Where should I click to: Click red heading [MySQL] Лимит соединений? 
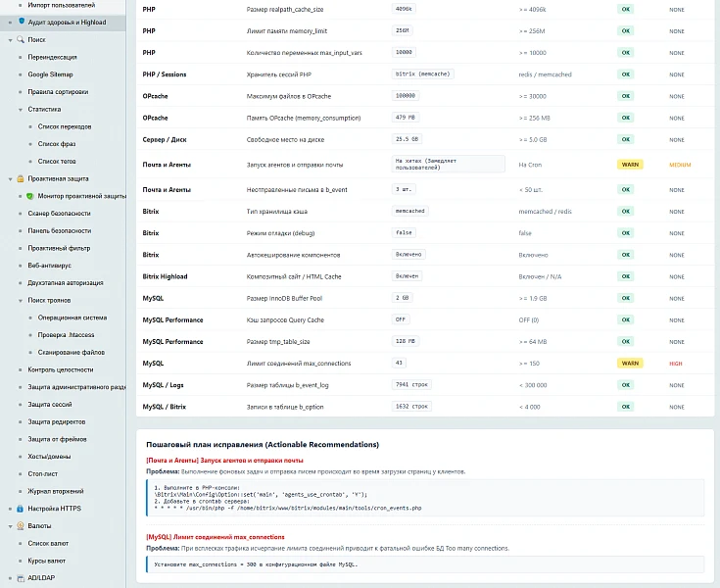pos(216,537)
